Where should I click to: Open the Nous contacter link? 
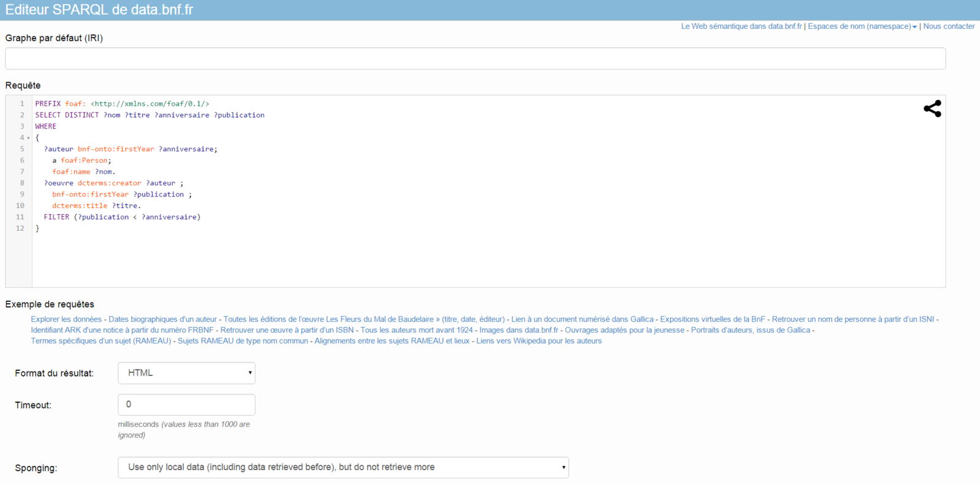pos(949,26)
